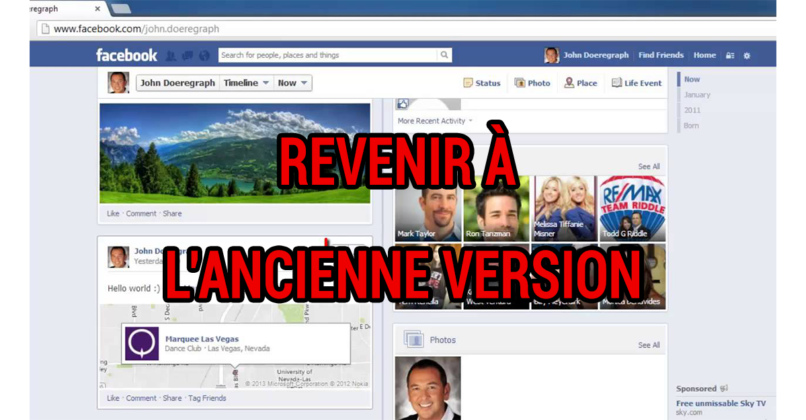Open the profile photo thumbnail under Photos

click(428, 388)
